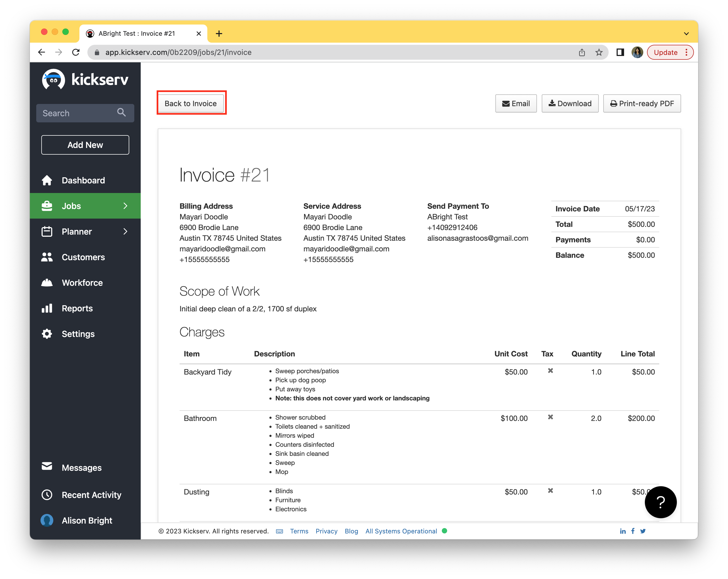Expand the Jobs submenu chevron

125,206
